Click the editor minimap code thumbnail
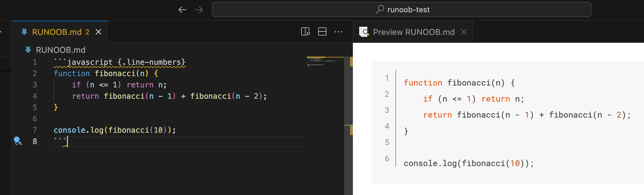Screen dimensions: 644x195 321,61
